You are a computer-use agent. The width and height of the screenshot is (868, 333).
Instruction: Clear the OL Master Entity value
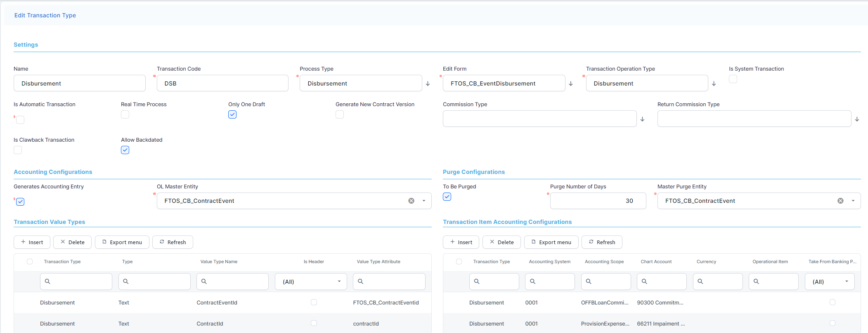click(x=411, y=201)
